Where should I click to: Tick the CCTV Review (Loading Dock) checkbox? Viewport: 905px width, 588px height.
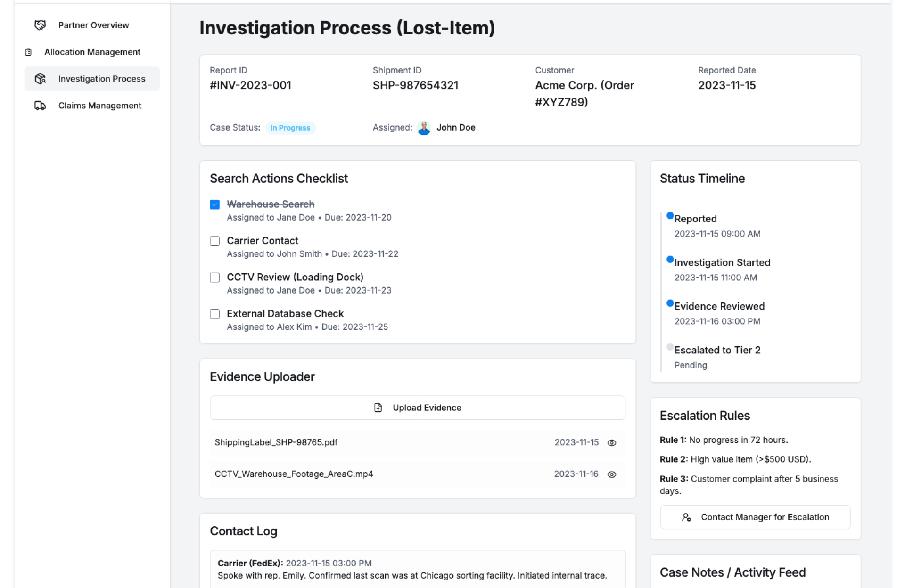214,278
